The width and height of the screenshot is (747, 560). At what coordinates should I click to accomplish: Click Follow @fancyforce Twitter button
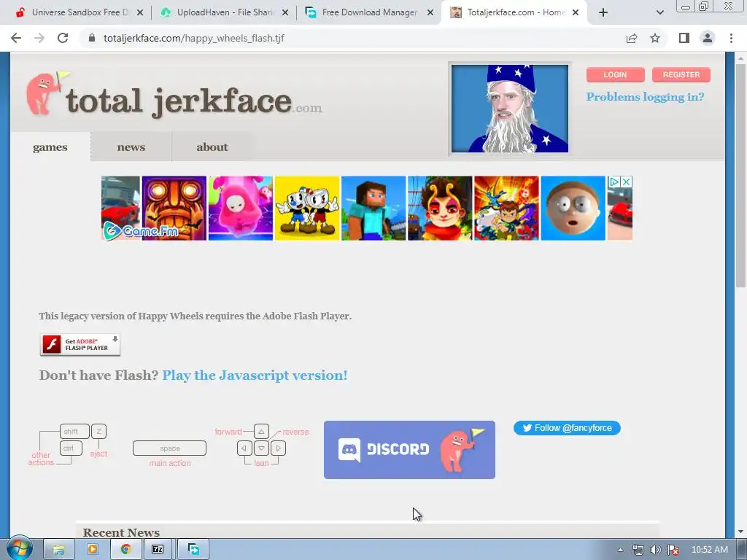[567, 428]
